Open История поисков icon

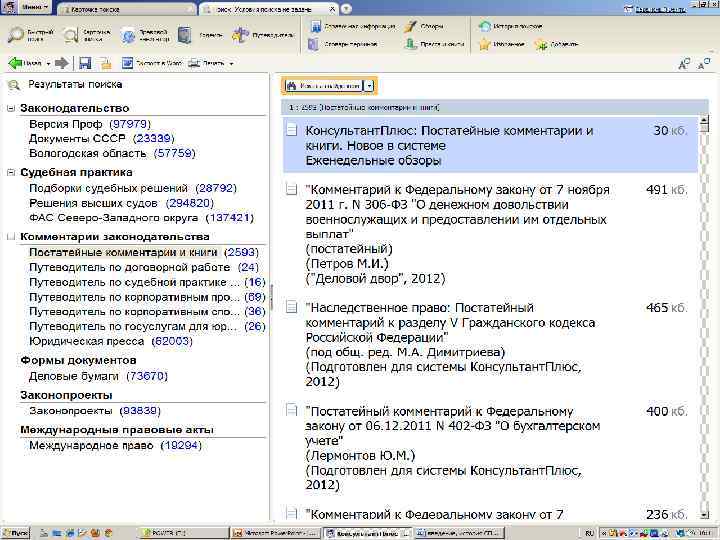click(x=484, y=26)
